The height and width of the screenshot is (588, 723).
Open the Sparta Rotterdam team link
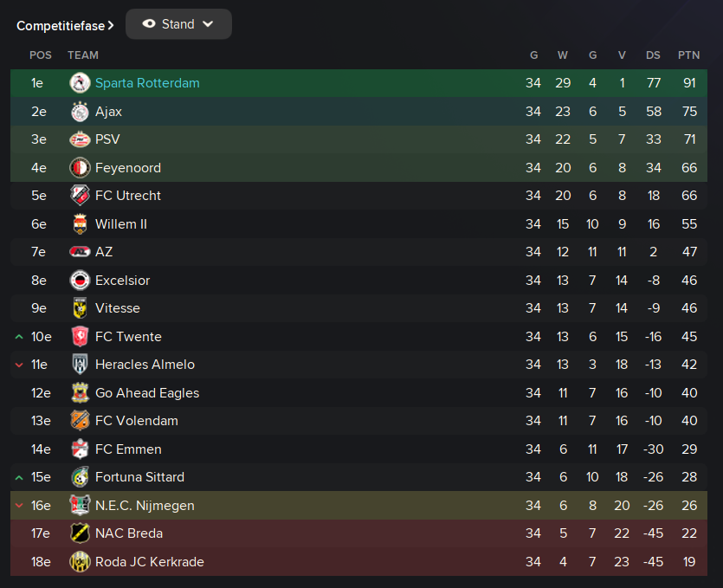pyautogui.click(x=147, y=83)
